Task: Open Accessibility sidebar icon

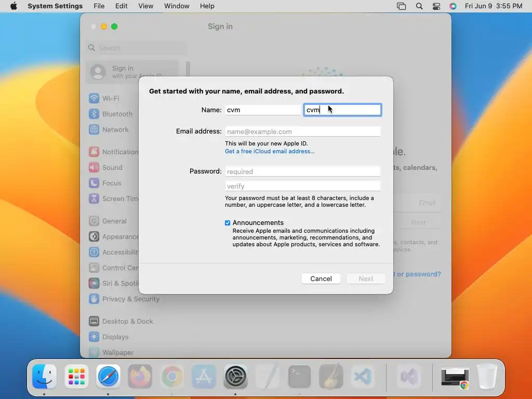Action: (94, 252)
